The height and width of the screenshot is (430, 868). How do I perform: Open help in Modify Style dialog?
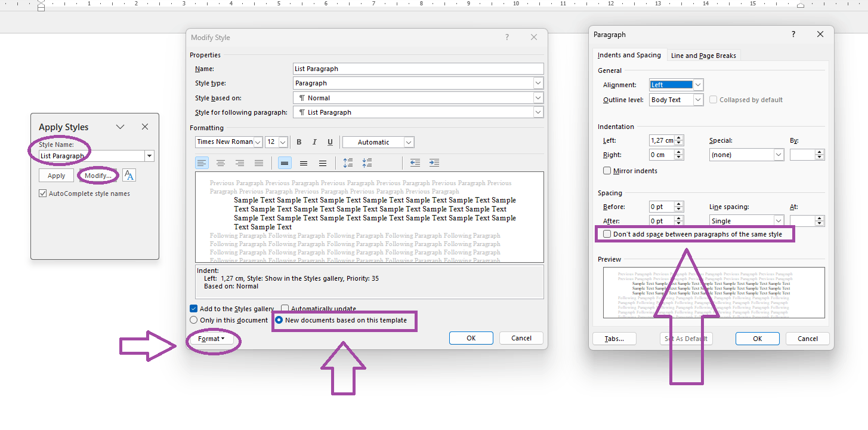(x=507, y=37)
